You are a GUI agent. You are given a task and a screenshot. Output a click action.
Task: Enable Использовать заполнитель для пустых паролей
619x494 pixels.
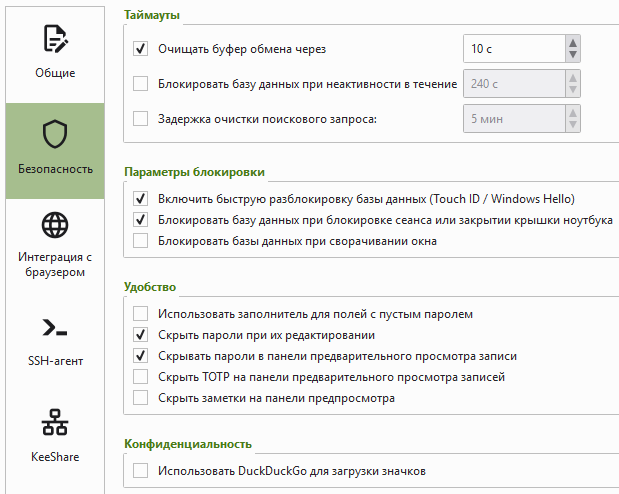click(x=140, y=314)
